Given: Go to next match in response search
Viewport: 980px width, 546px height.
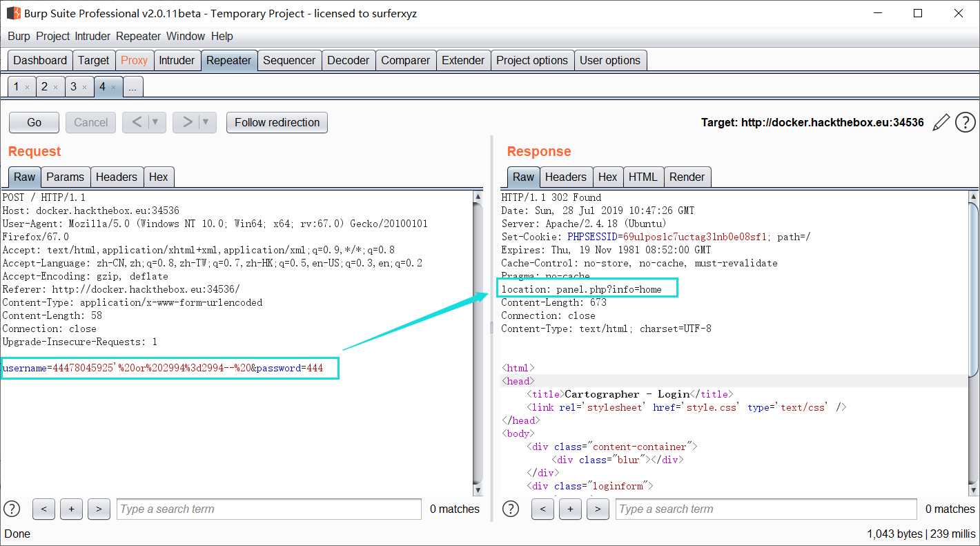Looking at the screenshot, I should point(598,509).
